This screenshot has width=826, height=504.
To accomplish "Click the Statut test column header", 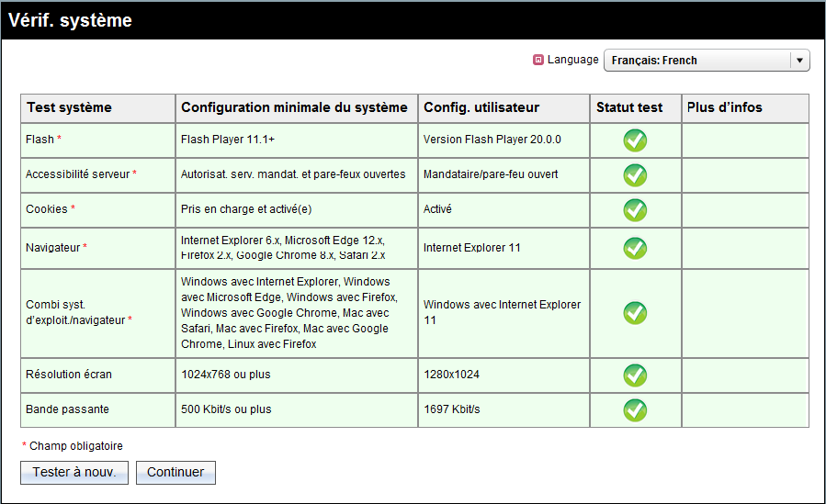I will click(635, 107).
